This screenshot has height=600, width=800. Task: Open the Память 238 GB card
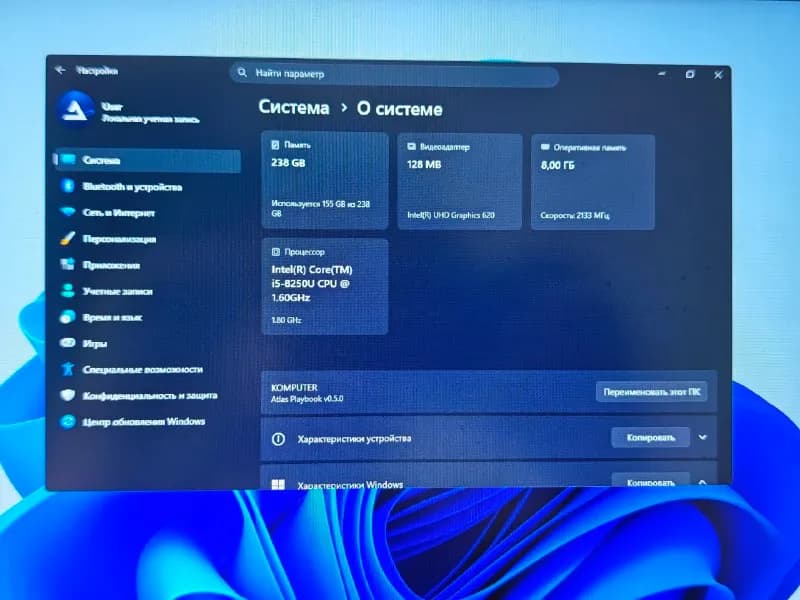(324, 181)
